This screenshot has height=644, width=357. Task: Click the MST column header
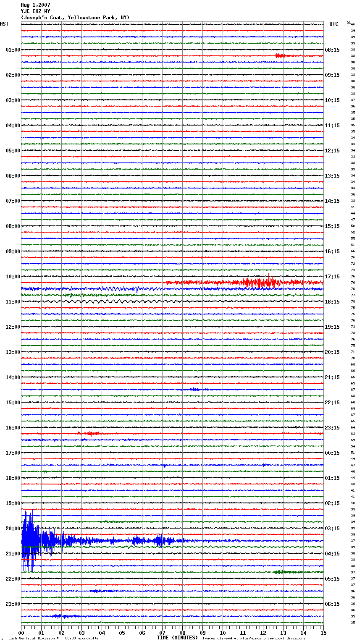coord(4,24)
